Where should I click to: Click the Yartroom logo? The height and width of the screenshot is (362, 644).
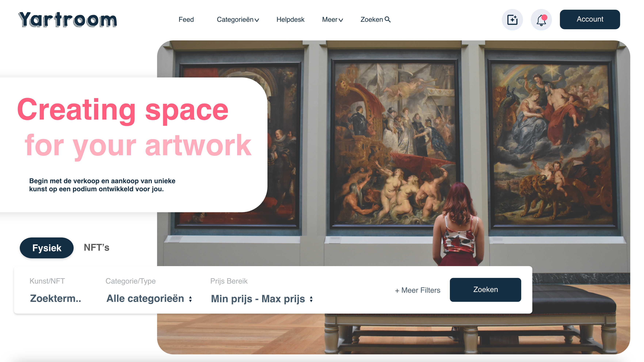coord(68,20)
